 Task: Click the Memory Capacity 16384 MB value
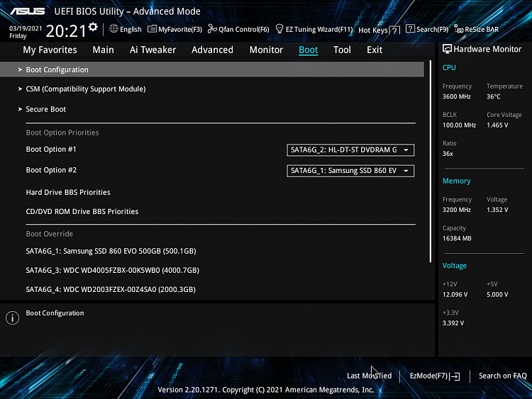click(457, 238)
